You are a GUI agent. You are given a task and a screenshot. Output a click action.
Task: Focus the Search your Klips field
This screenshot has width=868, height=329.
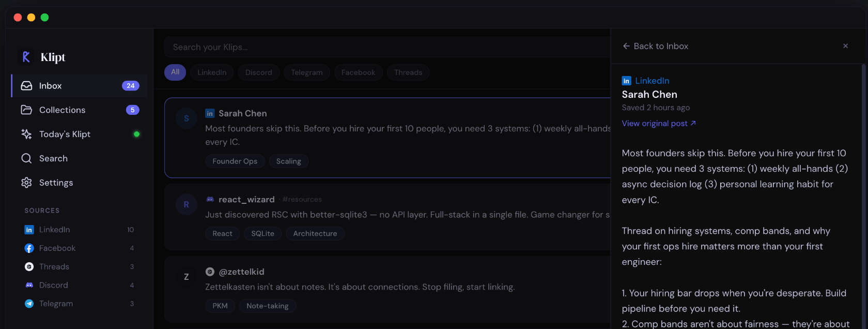(x=388, y=47)
